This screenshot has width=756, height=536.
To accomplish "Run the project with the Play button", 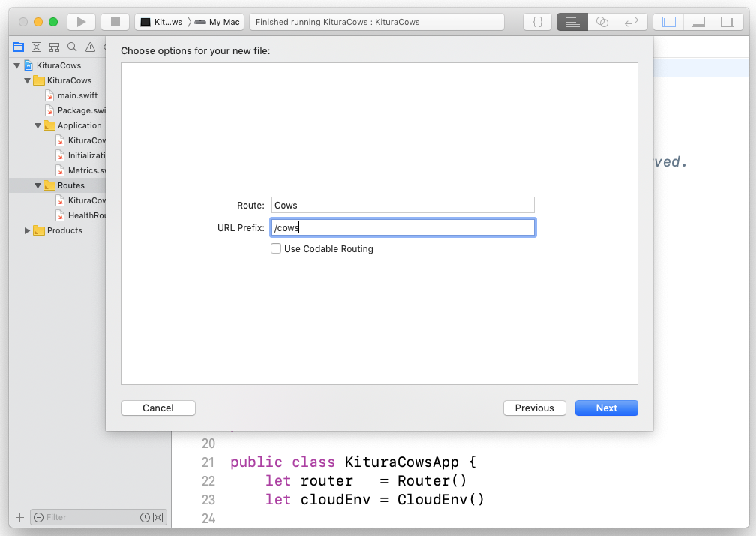I will coord(81,22).
